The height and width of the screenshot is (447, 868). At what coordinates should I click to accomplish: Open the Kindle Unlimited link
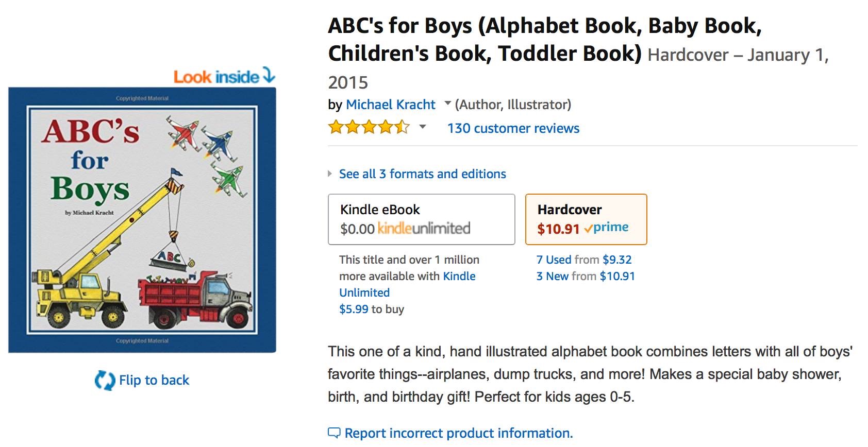407,284
